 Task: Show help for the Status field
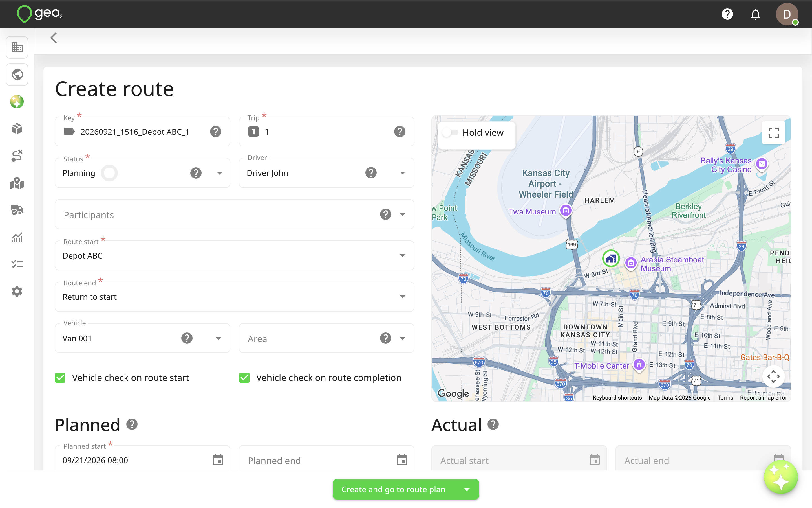pos(196,173)
